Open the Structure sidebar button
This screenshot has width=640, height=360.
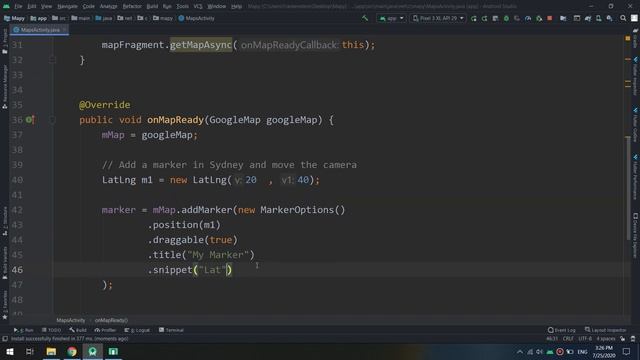(x=4, y=221)
